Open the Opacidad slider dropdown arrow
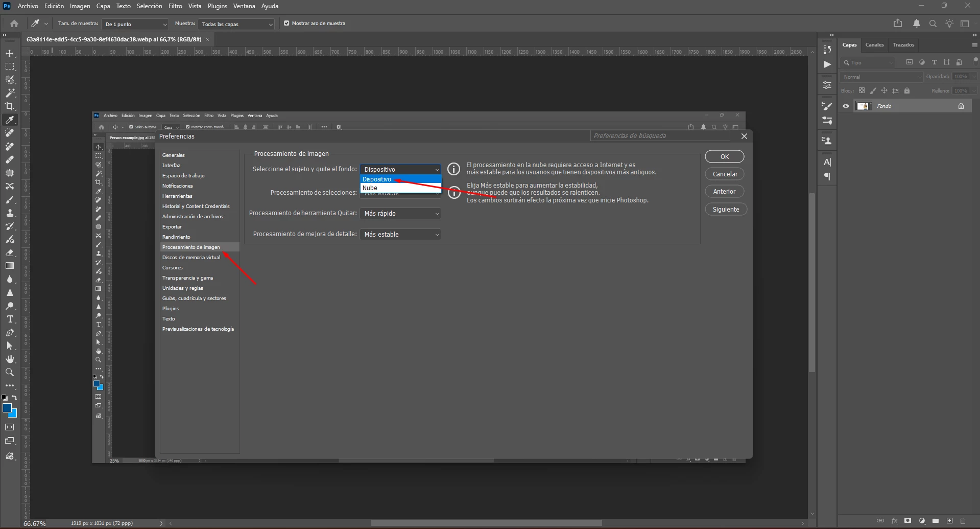This screenshot has height=529, width=980. pyautogui.click(x=974, y=77)
